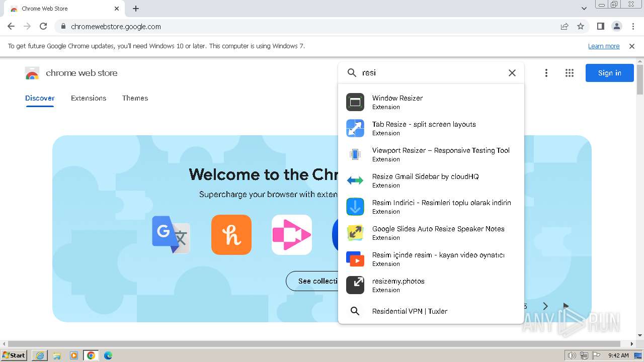Select 'Resim Indirici - Resimleri toplu olarak indirin'
This screenshot has height=362, width=644.
point(431,207)
